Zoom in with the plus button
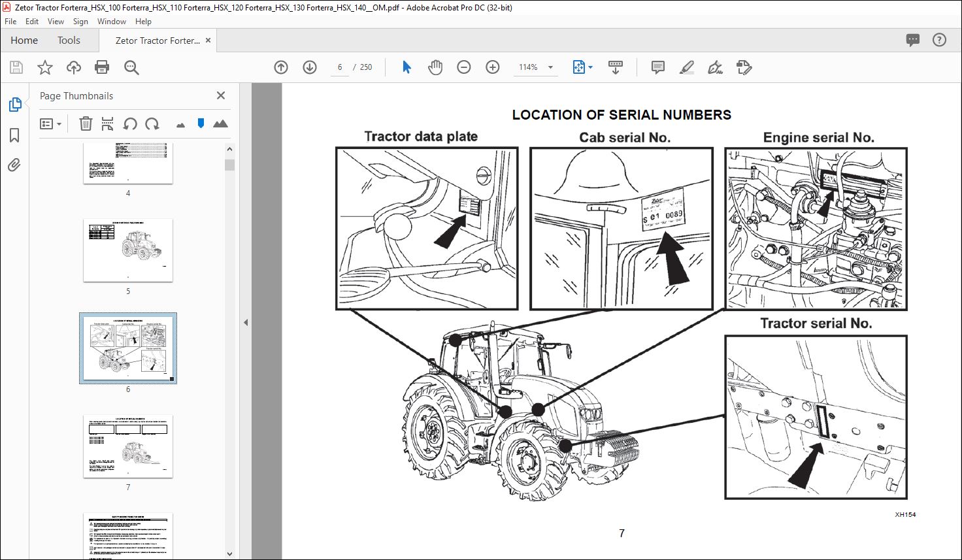The image size is (962, 560). (493, 67)
